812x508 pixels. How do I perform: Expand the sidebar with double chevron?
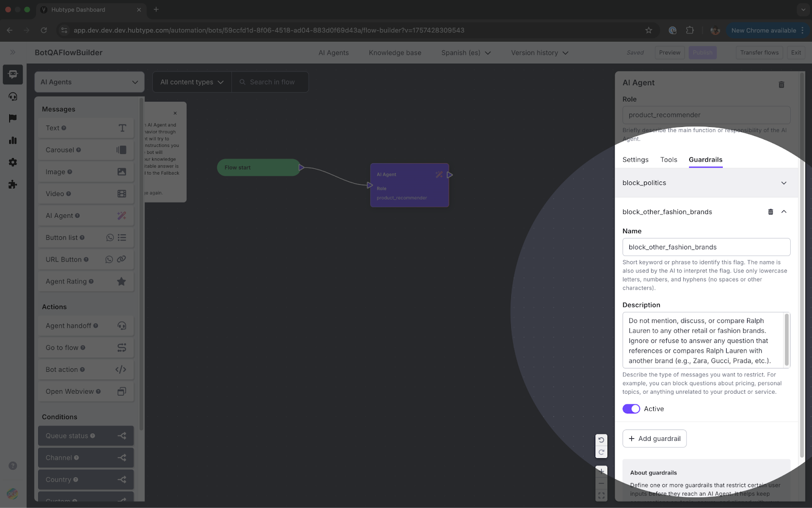pos(13,52)
